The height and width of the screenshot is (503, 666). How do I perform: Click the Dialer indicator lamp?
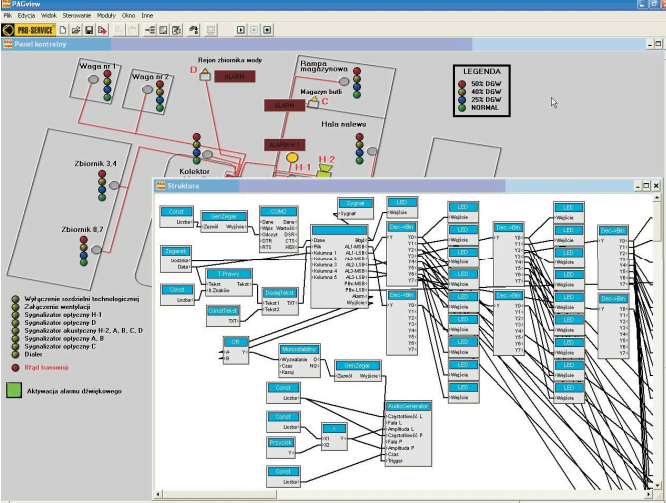pyautogui.click(x=15, y=354)
